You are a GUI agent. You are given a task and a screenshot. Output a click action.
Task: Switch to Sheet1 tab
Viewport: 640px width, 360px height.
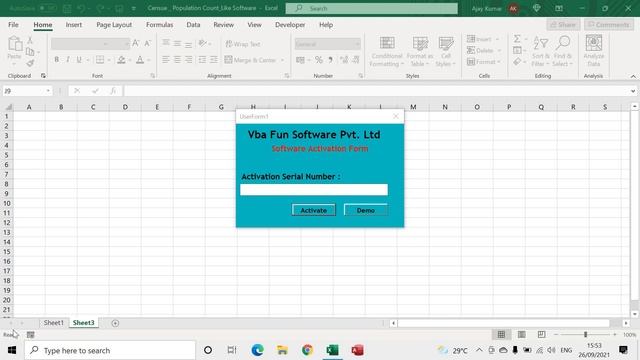[53, 322]
